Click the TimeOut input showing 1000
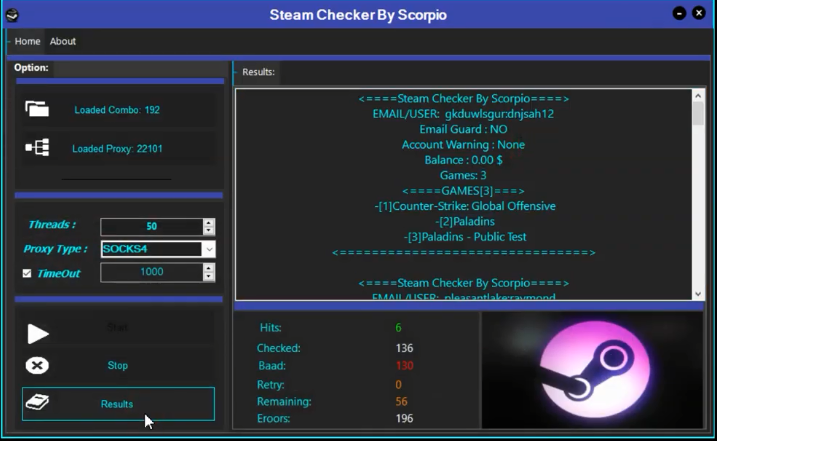Viewport: 819px width, 460px height. tap(151, 272)
